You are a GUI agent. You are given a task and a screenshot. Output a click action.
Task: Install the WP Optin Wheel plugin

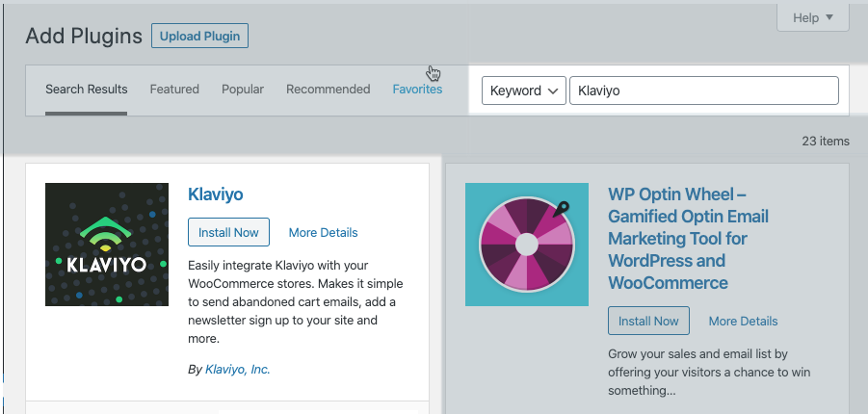pyautogui.click(x=648, y=321)
